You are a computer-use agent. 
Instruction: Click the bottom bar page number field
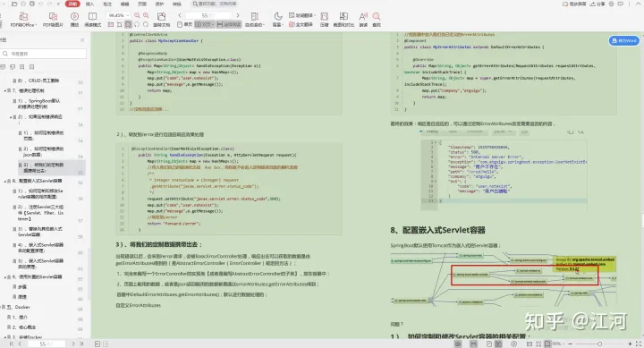(46, 344)
